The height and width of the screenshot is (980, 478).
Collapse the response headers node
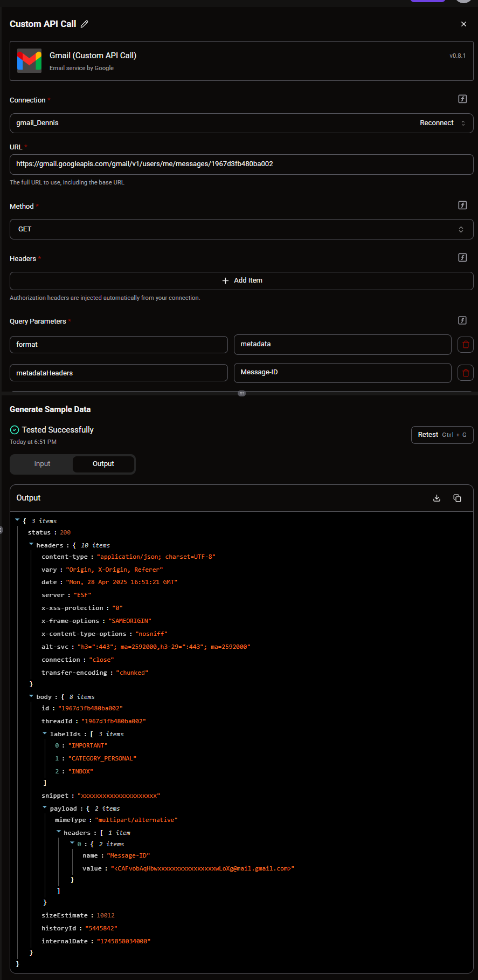coord(31,544)
